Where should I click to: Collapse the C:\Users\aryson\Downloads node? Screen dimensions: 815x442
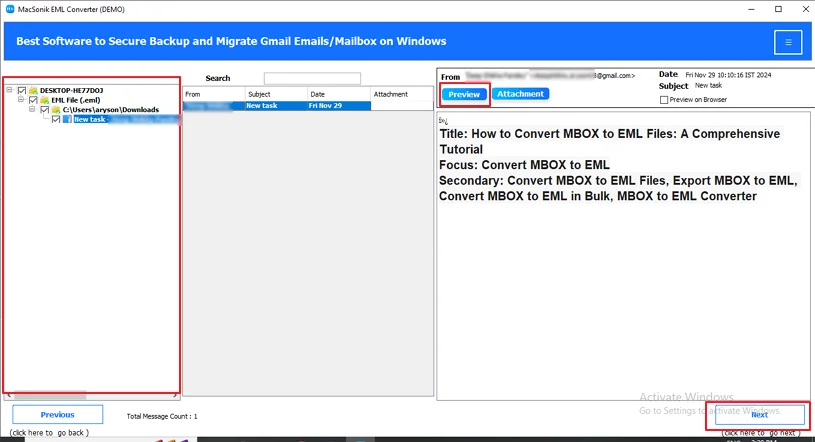coord(32,109)
